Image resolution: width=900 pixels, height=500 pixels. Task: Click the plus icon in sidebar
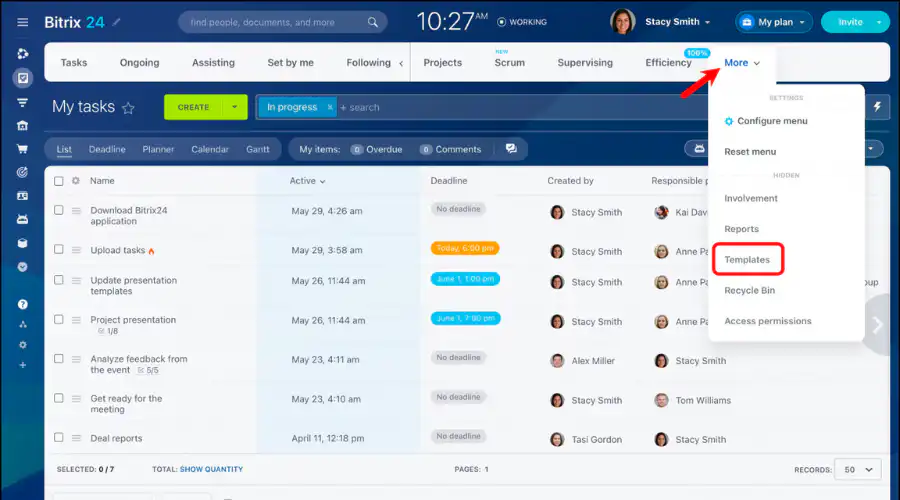tap(22, 365)
